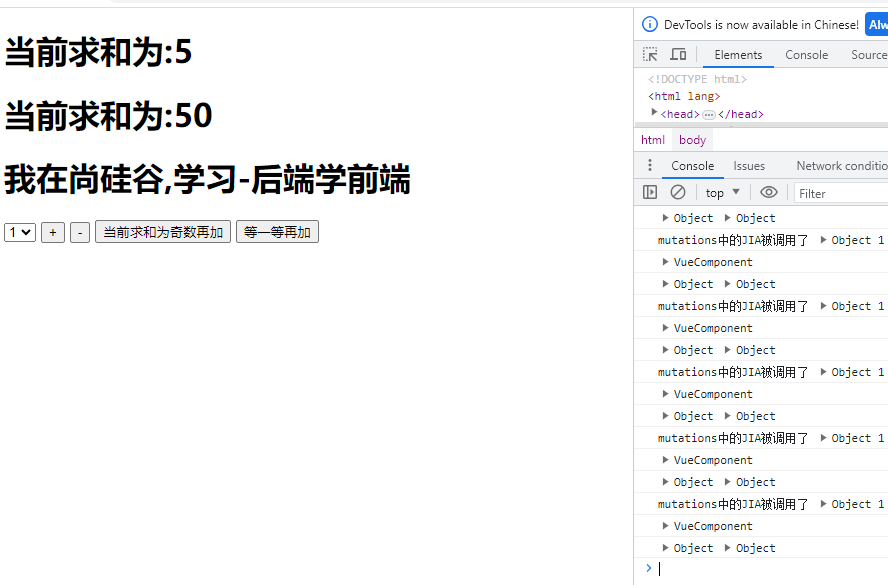Focus the console Filter input field

pos(841,193)
